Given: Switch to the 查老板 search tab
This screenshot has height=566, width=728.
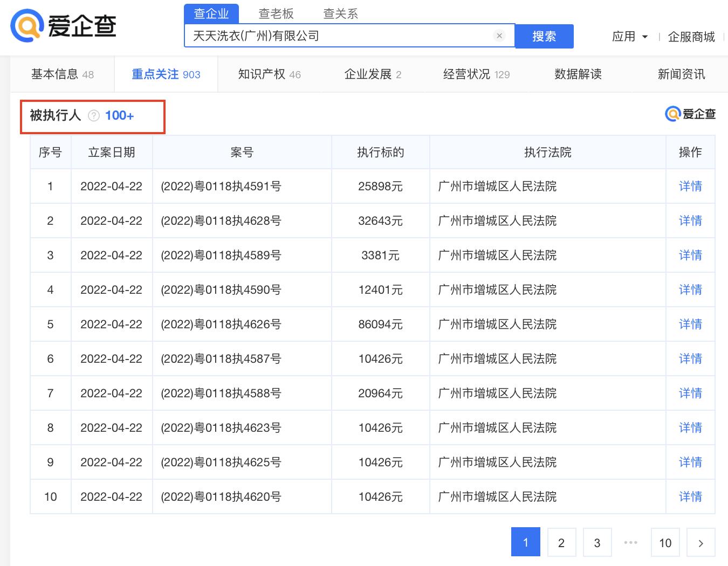Looking at the screenshot, I should pos(277,13).
